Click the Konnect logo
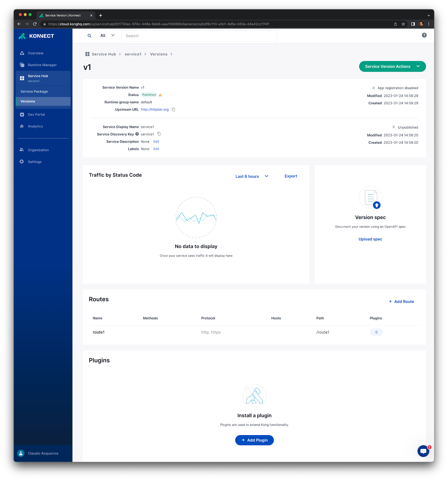448x480 pixels. pos(36,36)
